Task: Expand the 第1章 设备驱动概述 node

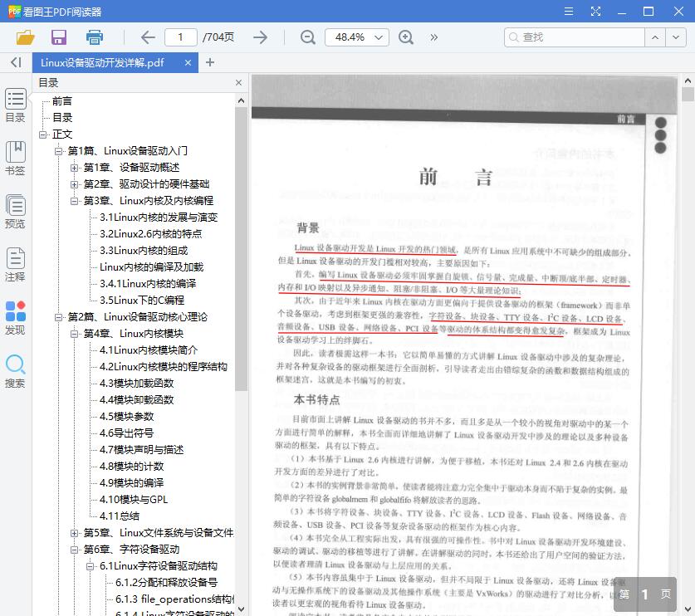Action: 75,168
